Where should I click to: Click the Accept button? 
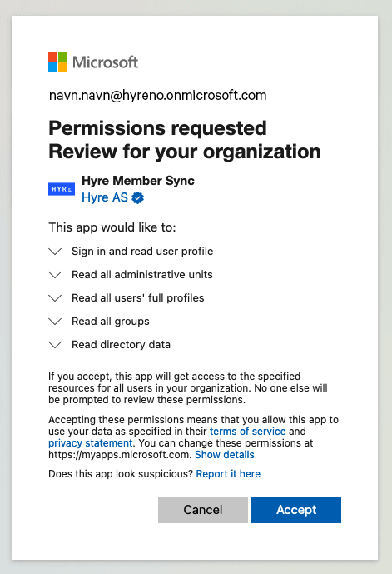[296, 510]
